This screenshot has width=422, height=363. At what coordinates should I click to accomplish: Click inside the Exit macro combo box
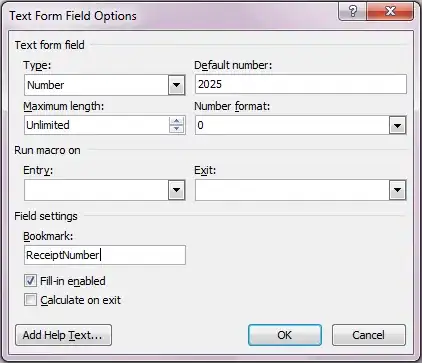point(292,190)
